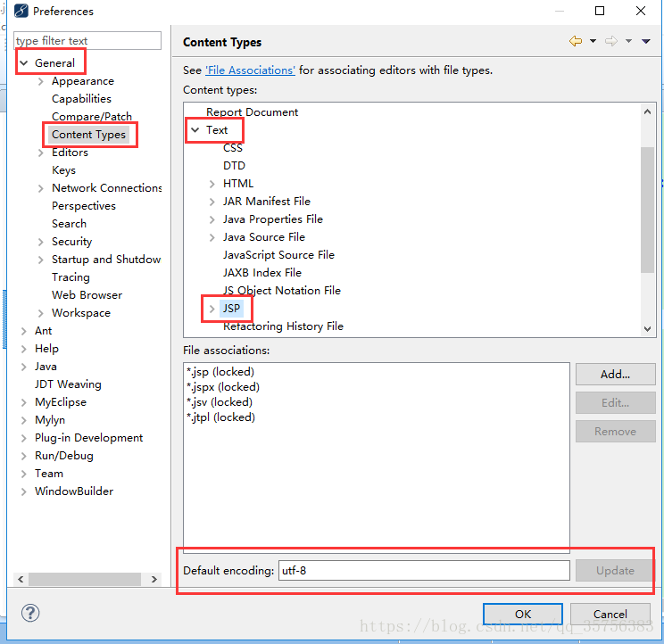Confirm with the OK button
Screen dimensions: 664x644
pyautogui.click(x=523, y=615)
